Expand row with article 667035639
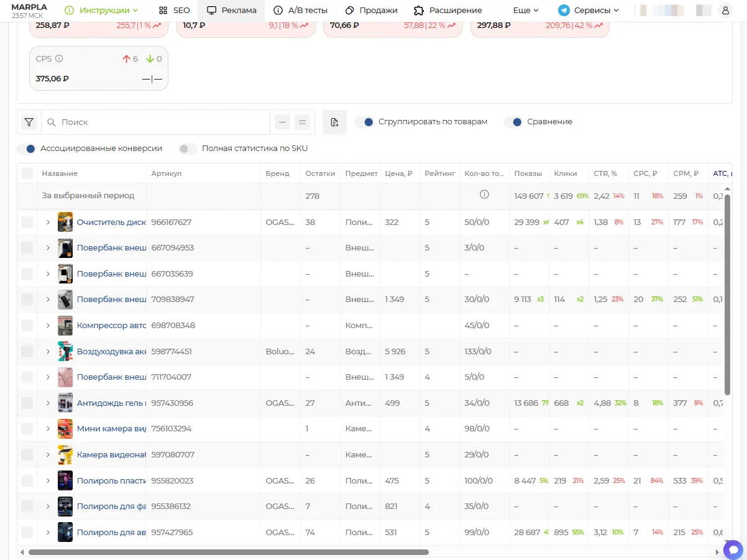This screenshot has width=747, height=560. pyautogui.click(x=48, y=273)
